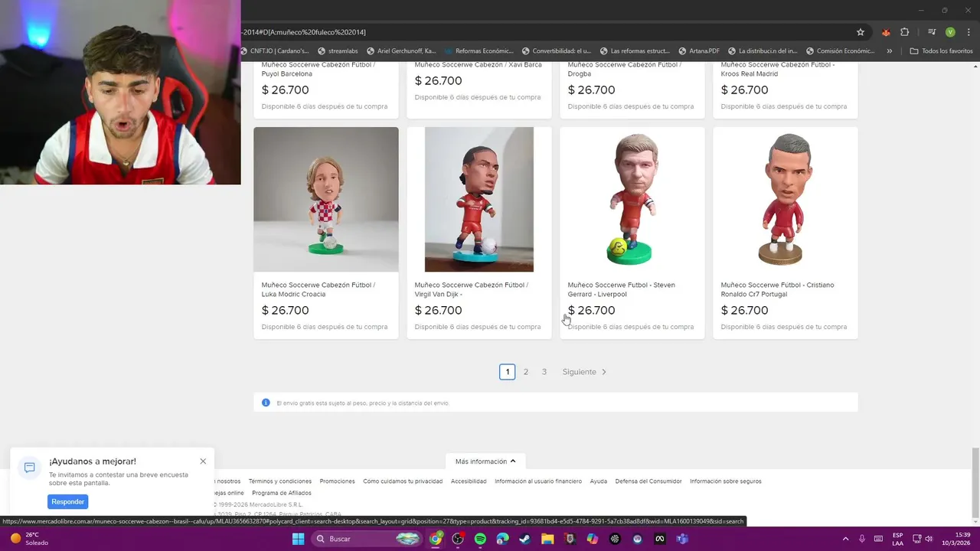The height and width of the screenshot is (551, 980).
Task: Open Términos y condiciones footer link
Action: [280, 481]
